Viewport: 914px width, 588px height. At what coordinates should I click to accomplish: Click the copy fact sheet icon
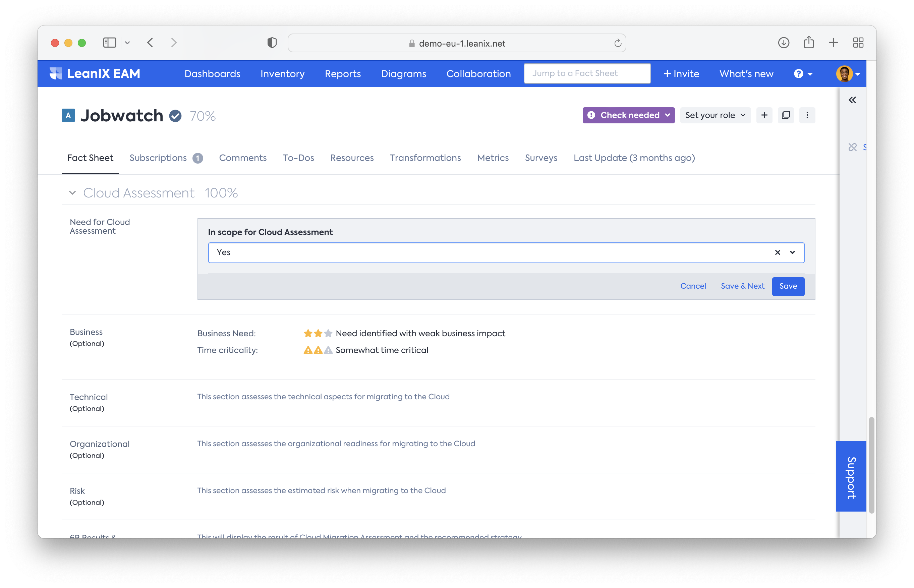[x=786, y=115]
